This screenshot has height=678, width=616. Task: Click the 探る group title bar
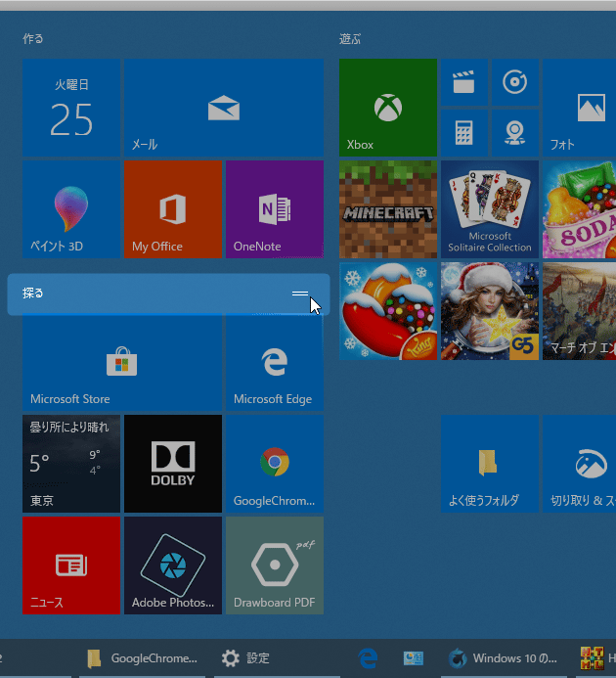click(x=168, y=294)
